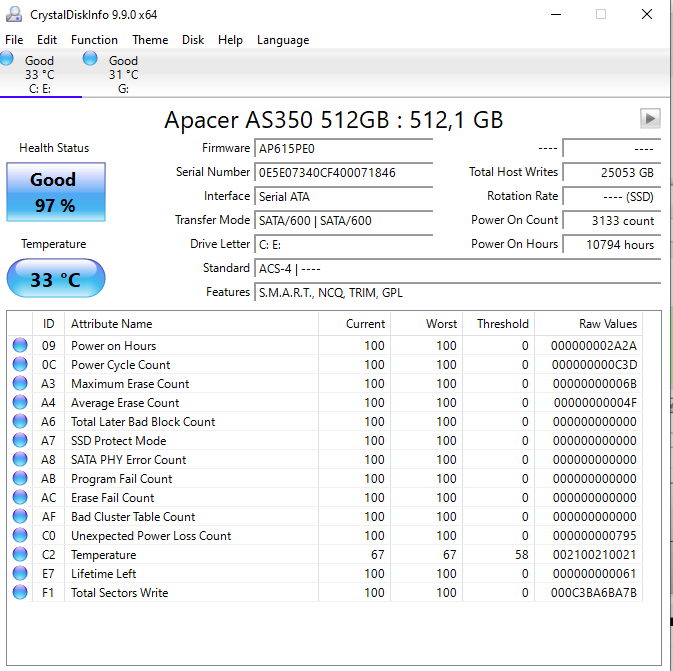Click the Power on Hours status orb
Image resolution: width=673 pixels, height=671 pixels.
click(20, 345)
